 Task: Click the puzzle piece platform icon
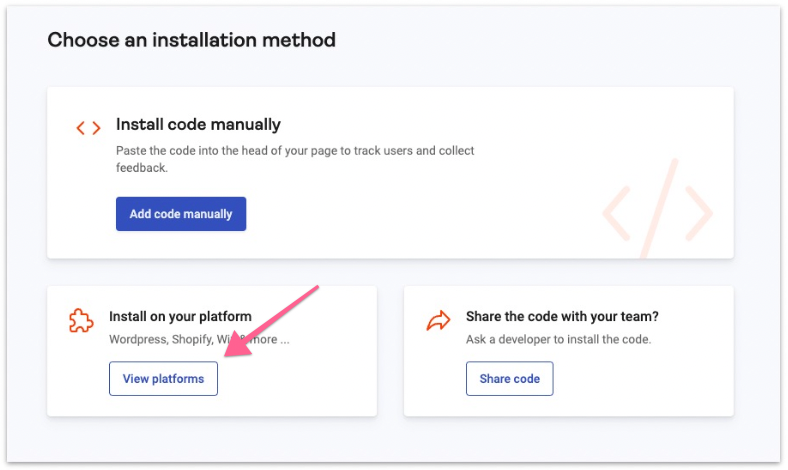81,320
